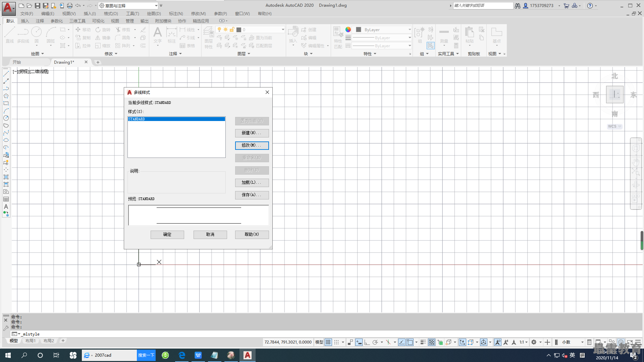Select the Circle tool on the left toolbar
Screen dimensions: 644x362
[x=6, y=118]
